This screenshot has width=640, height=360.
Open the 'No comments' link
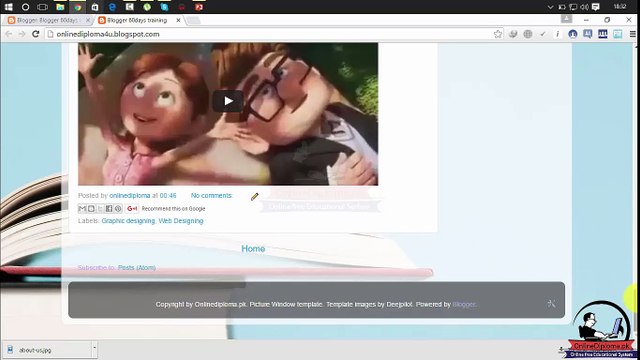211,196
